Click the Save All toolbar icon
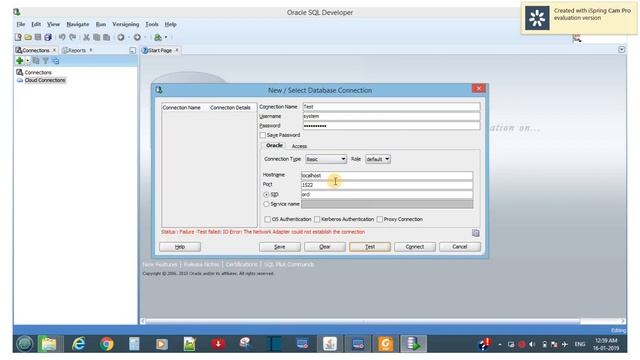The image size is (640, 360). coord(48,37)
